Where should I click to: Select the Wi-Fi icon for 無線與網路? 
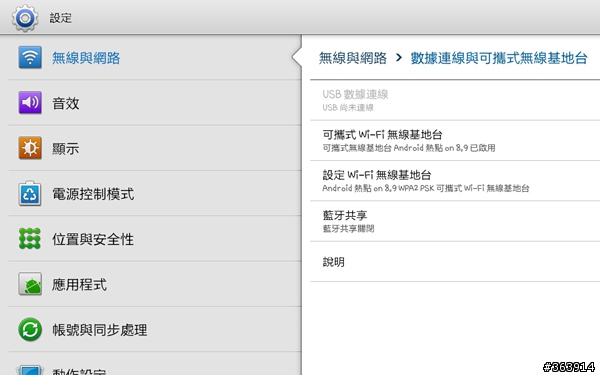point(30,58)
